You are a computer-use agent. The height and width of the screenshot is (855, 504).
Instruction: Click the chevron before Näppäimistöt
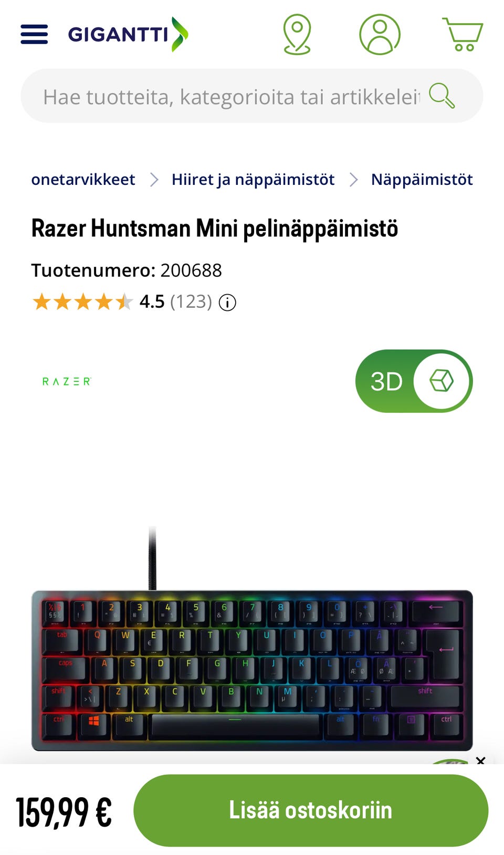pos(353,180)
